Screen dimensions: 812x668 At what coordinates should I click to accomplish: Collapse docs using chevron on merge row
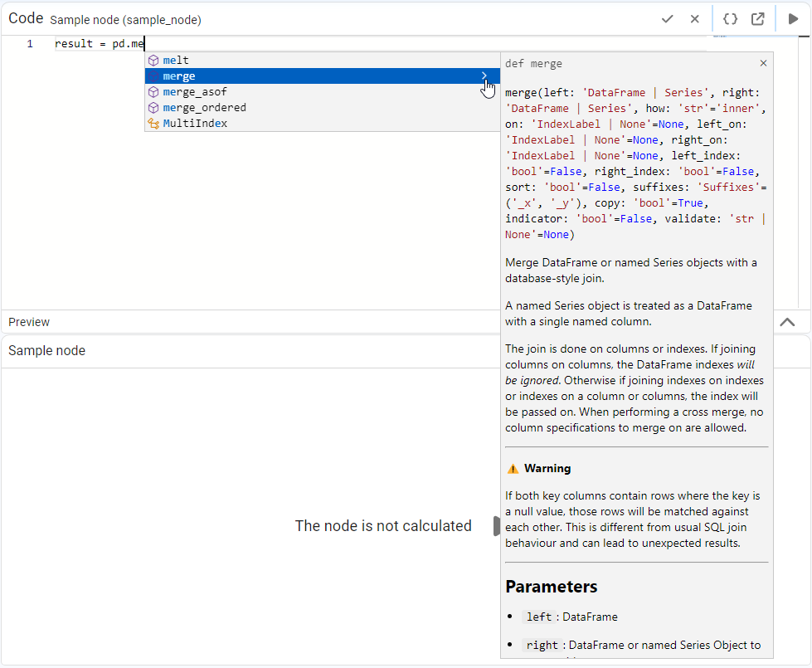click(x=484, y=76)
